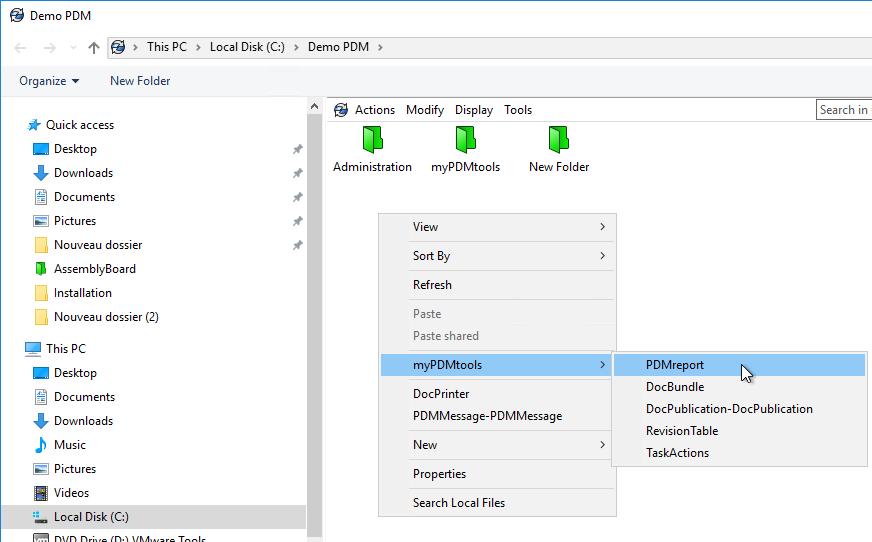Viewport: 872px width, 542px height.
Task: Expand the New submenu in the context menu
Action: (497, 445)
